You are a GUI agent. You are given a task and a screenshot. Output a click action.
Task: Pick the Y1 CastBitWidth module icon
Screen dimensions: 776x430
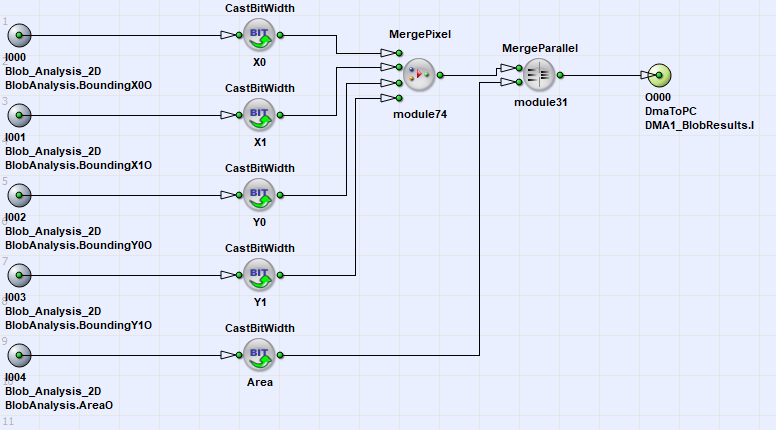point(259,274)
